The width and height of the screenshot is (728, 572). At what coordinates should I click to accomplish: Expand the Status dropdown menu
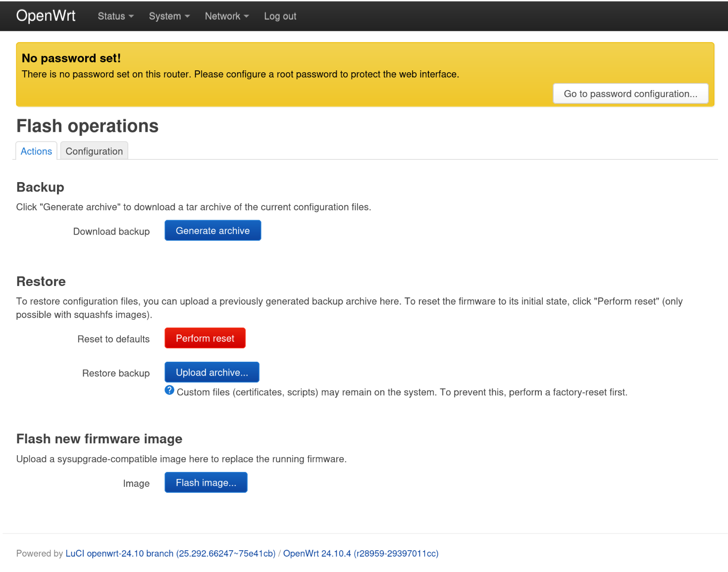pos(115,16)
